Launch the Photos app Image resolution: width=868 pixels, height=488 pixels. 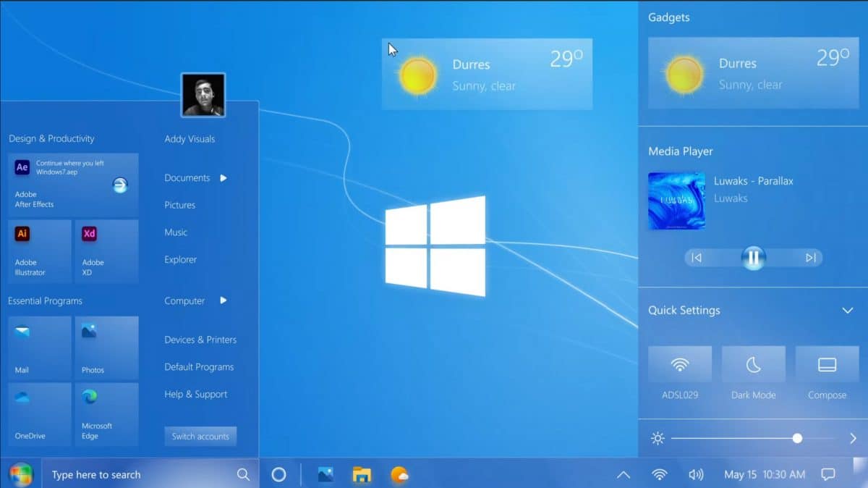coord(106,348)
